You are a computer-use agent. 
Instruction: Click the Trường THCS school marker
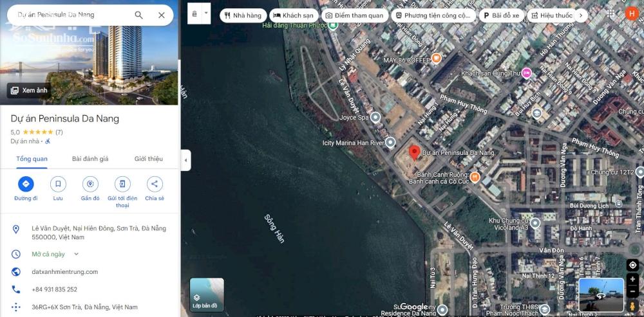[x=545, y=309]
